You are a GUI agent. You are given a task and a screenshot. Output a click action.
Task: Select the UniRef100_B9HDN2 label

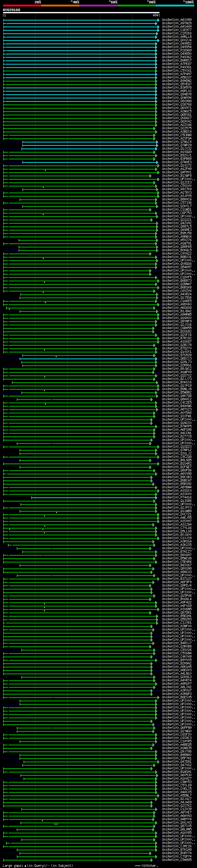[177, 81]
